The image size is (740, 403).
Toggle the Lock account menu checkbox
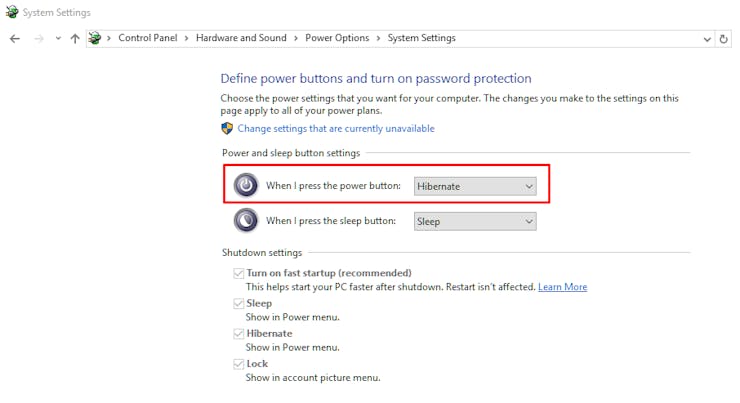point(239,364)
